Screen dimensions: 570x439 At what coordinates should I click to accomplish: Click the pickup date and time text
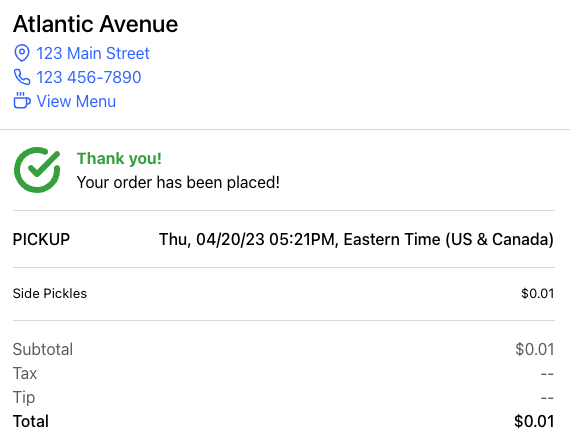pyautogui.click(x=356, y=239)
